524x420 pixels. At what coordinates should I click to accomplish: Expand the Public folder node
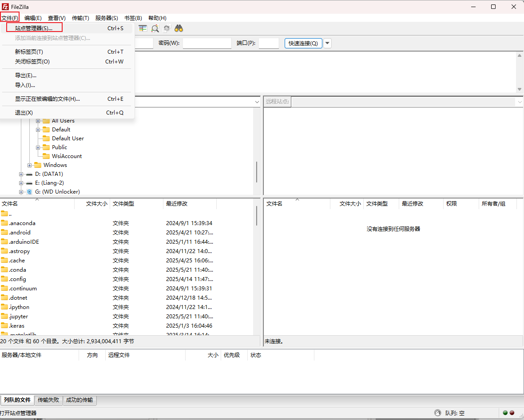pyautogui.click(x=38, y=147)
